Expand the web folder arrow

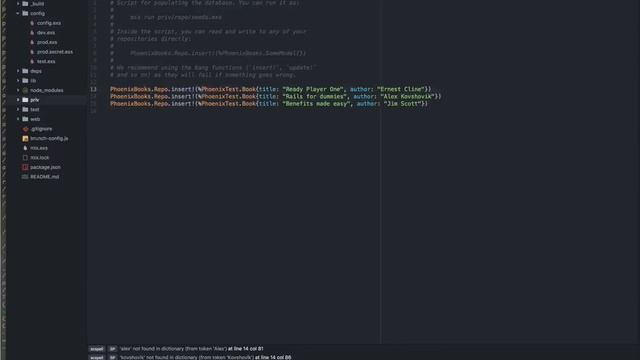18,119
